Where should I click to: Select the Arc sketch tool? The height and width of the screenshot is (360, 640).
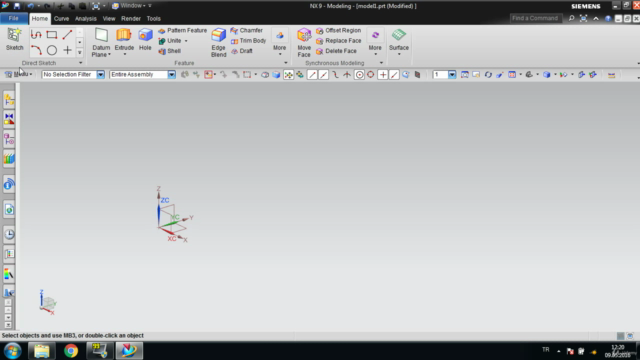tap(36, 50)
